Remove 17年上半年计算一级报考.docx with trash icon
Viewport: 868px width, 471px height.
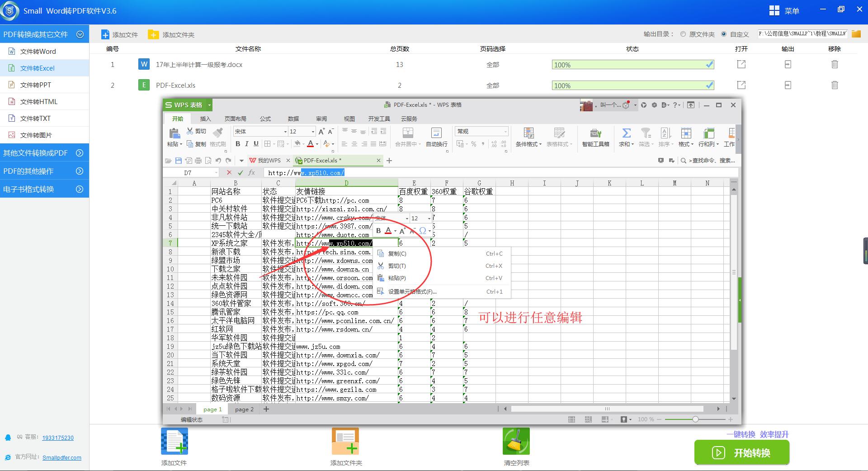pyautogui.click(x=835, y=65)
